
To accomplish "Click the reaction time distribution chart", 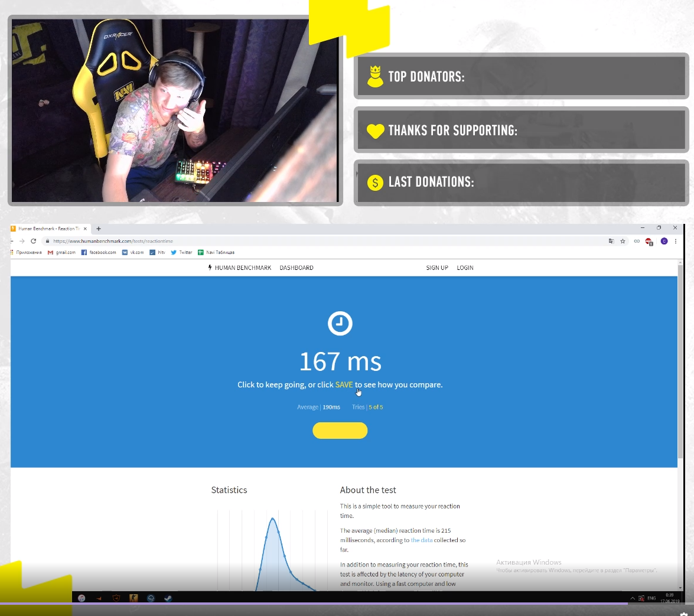I will click(272, 550).
